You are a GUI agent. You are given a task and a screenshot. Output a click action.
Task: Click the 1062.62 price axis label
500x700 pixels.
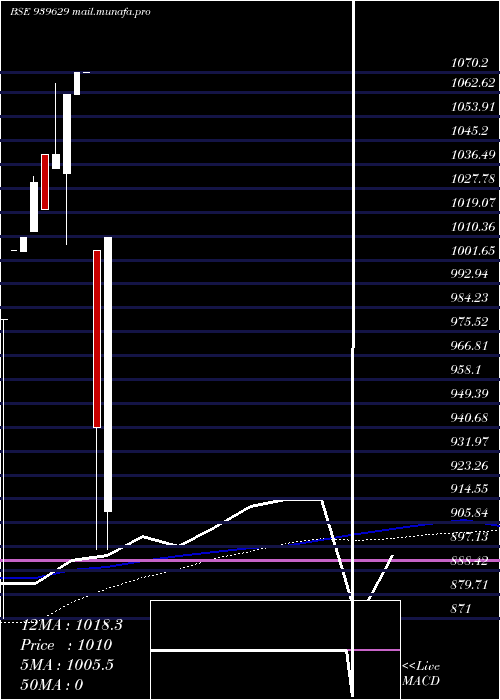coord(473,83)
